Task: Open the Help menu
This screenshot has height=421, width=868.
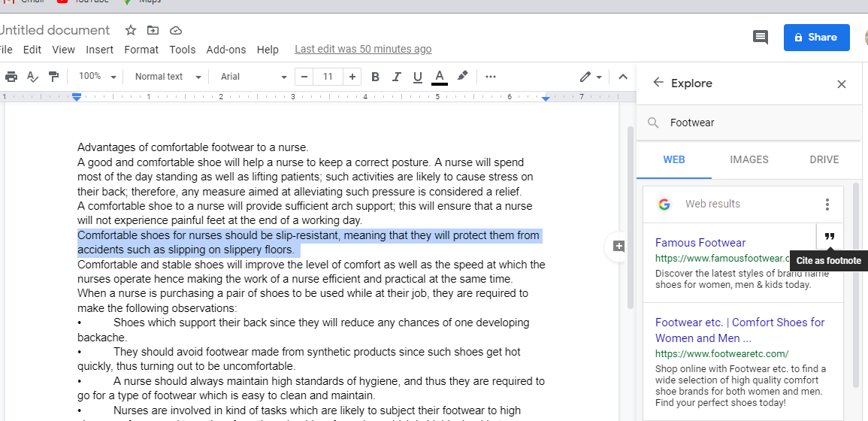Action: [x=268, y=50]
